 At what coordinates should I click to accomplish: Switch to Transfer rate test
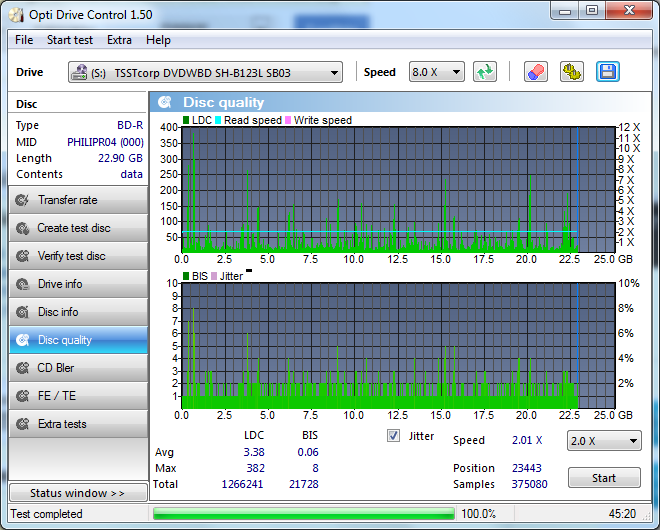[x=78, y=200]
